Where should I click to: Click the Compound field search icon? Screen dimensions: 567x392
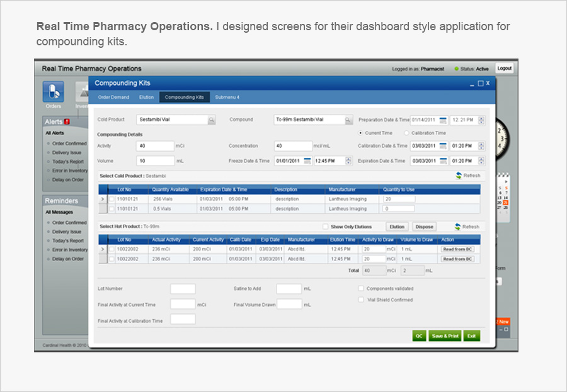348,120
